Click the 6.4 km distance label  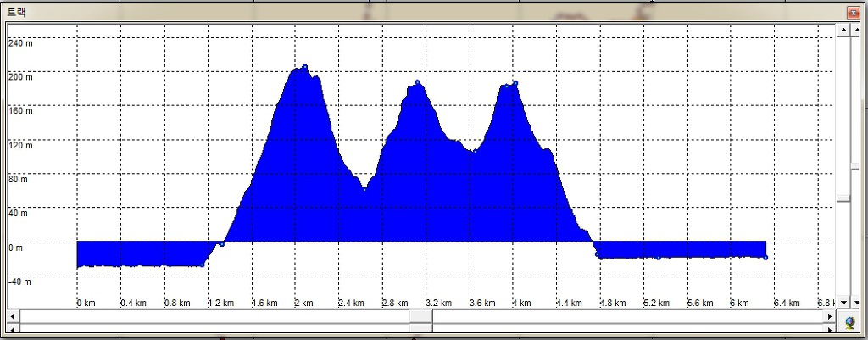click(787, 303)
